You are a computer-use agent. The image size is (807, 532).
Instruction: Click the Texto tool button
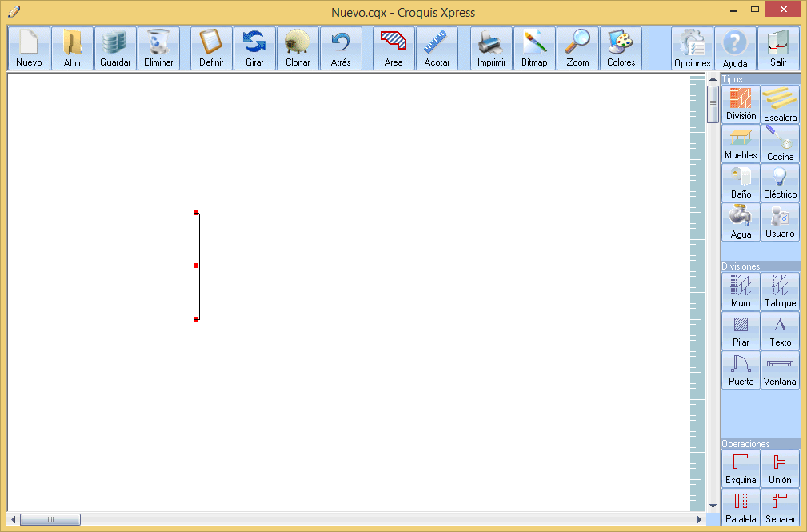click(780, 330)
